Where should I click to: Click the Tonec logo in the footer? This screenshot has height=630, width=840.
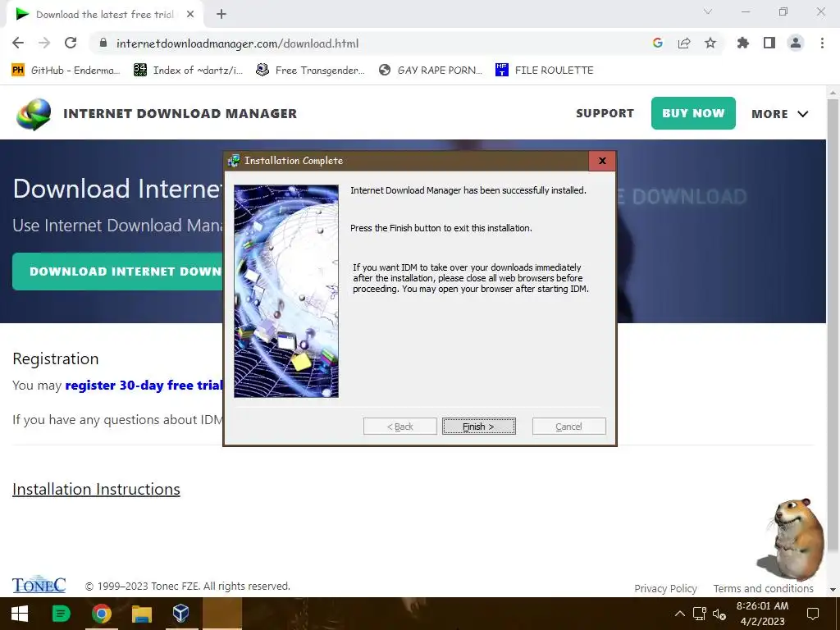coord(39,584)
